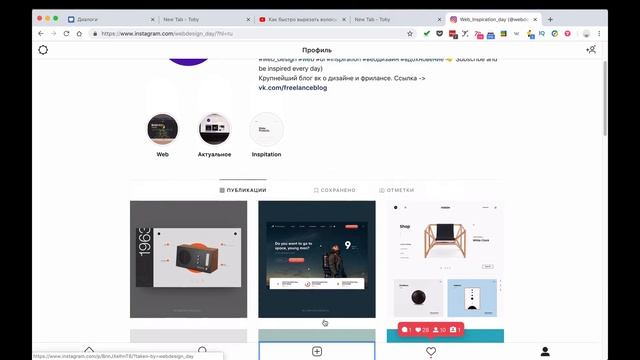Switch to the Диалоги tab

click(111, 19)
